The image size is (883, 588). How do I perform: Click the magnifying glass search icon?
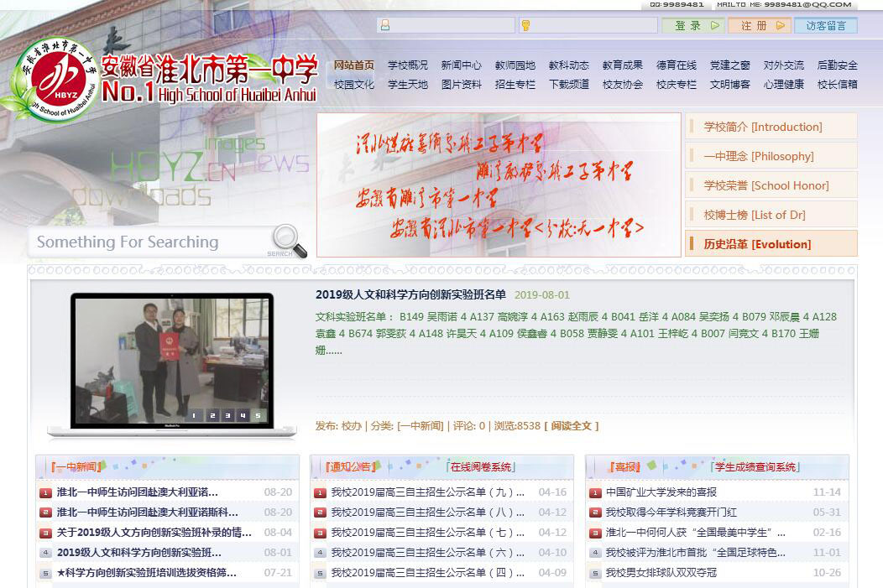[288, 239]
